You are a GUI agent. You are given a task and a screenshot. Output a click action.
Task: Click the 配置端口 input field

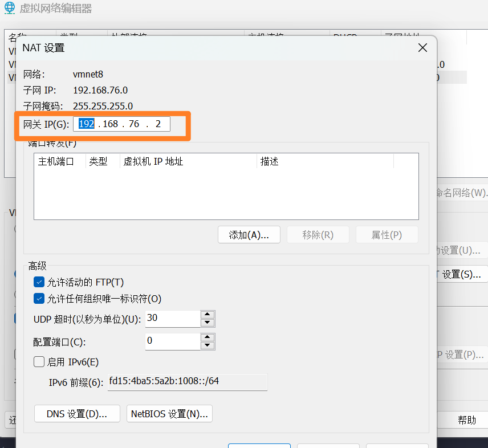pos(173,341)
